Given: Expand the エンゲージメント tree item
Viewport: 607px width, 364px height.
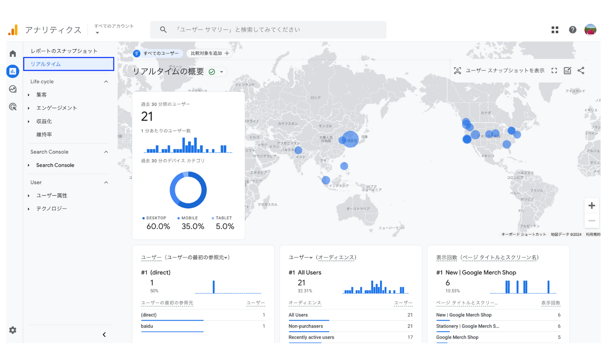Looking at the screenshot, I should tap(29, 108).
